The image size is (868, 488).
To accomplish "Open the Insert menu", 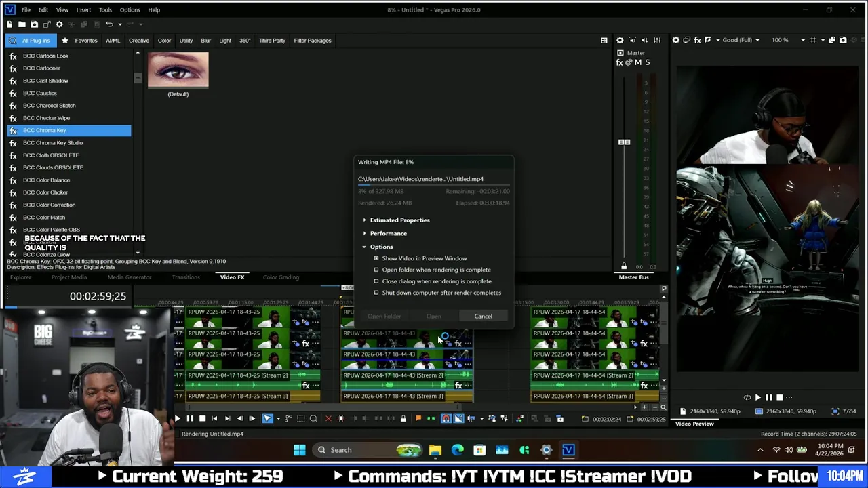I will click(83, 10).
